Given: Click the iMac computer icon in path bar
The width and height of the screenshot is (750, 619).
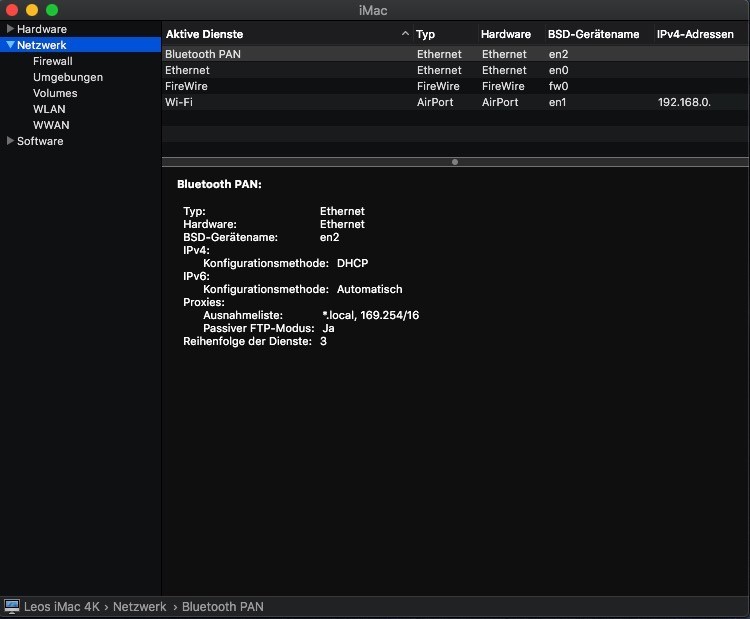Looking at the screenshot, I should (x=12, y=607).
